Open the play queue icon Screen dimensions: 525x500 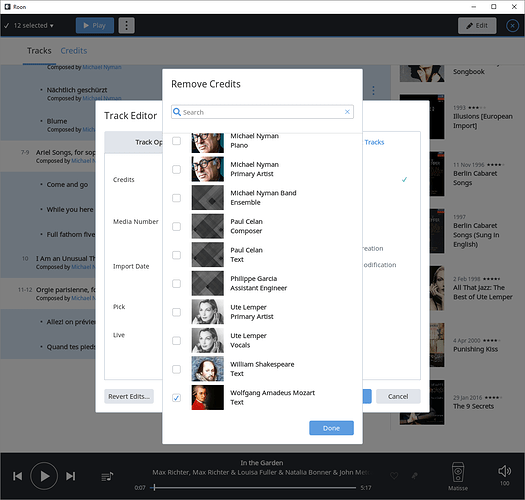pos(107,476)
